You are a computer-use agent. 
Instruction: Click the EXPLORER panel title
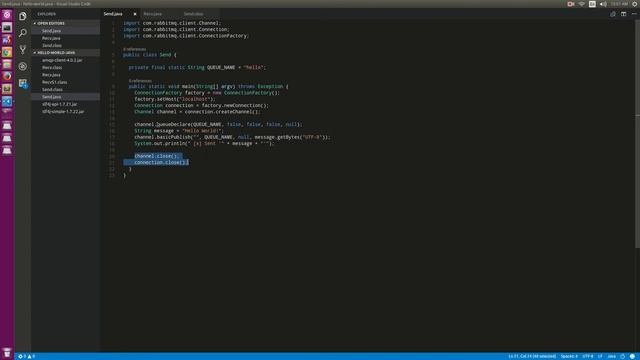click(x=47, y=14)
